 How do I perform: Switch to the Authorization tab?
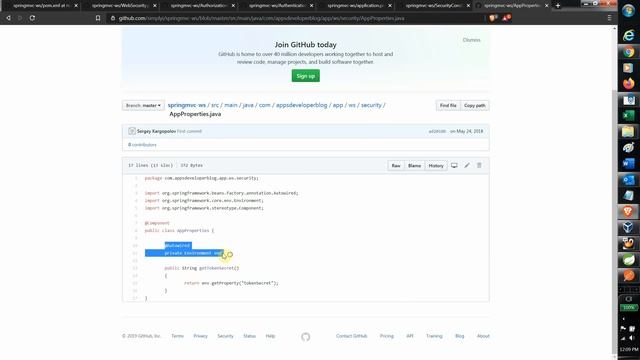(198, 6)
